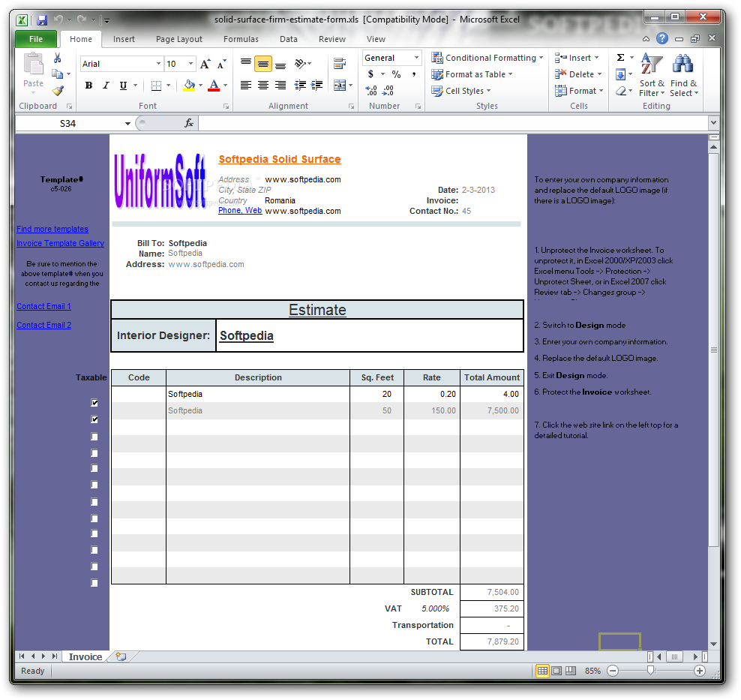
Task: Select the Invoice sheet tab
Action: point(85,656)
